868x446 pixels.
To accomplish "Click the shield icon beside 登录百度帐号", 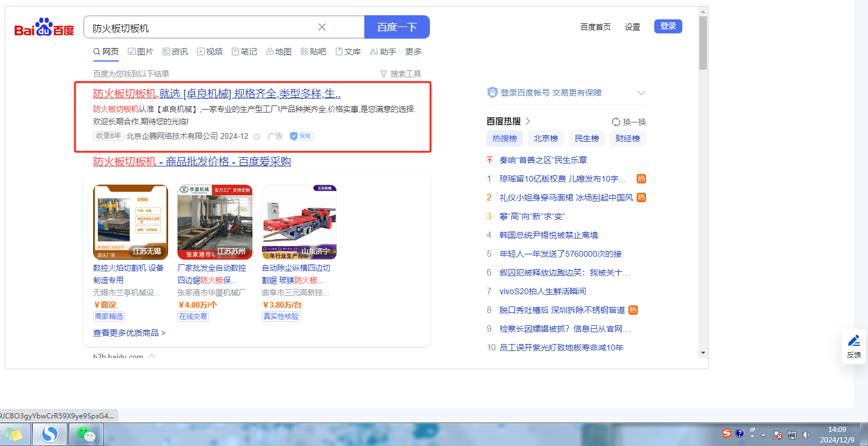I will tap(493, 93).
